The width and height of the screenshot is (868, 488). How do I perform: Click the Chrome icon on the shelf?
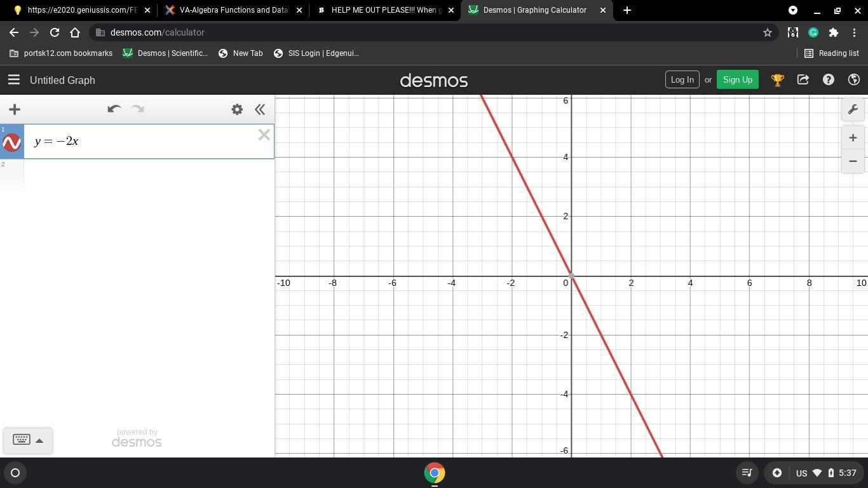point(435,473)
